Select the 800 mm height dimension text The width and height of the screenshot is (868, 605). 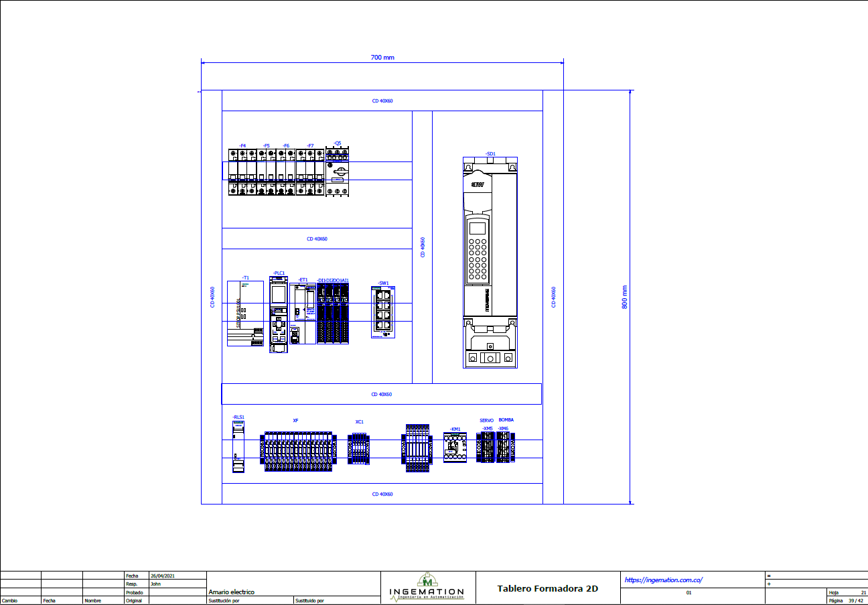(x=624, y=297)
